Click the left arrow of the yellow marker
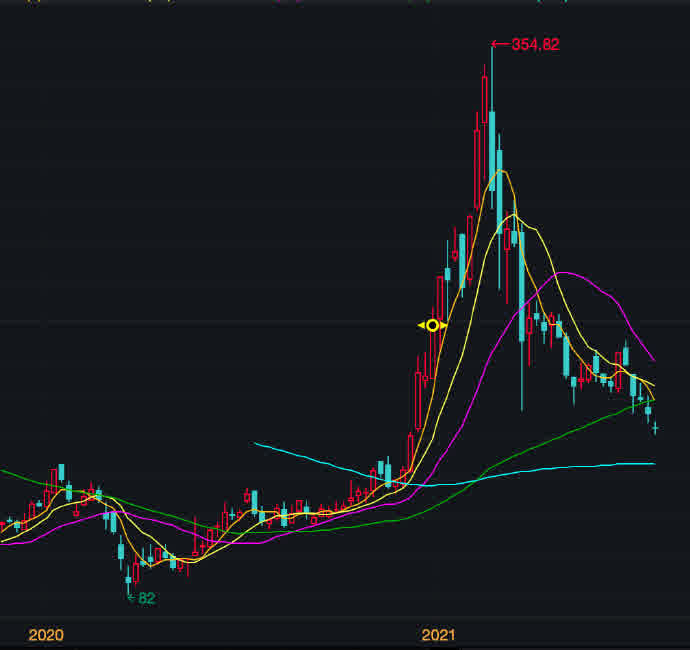Screen dimensions: 690x650 click(x=421, y=325)
